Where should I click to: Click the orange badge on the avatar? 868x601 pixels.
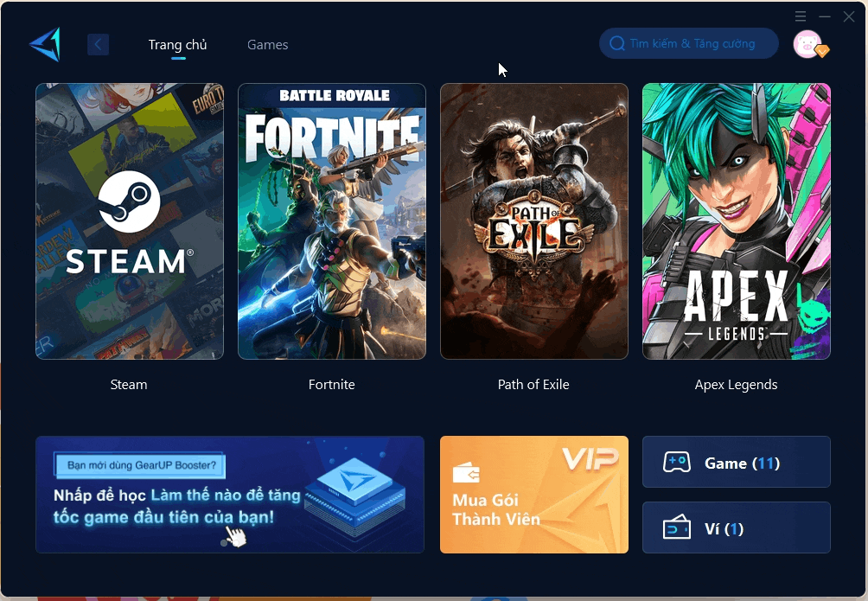822,51
